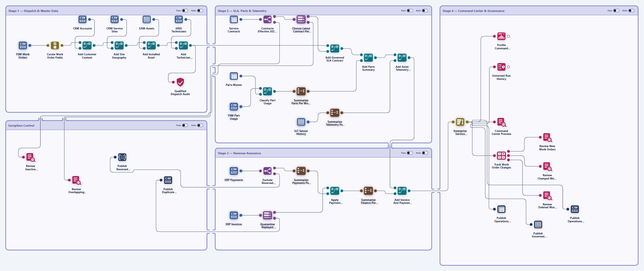This screenshot has height=271, width=644.
Task: Select the FSM Work Orders CSV node
Action: coord(23,45)
